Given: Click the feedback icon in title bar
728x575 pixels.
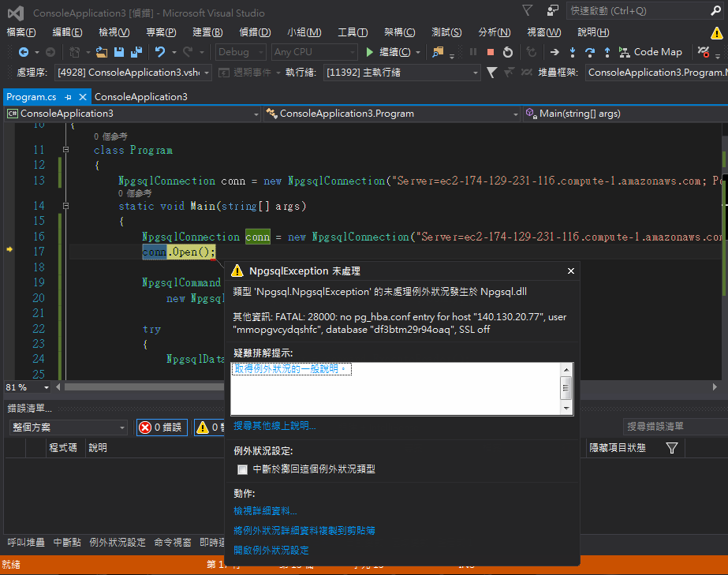Looking at the screenshot, I should [x=552, y=10].
